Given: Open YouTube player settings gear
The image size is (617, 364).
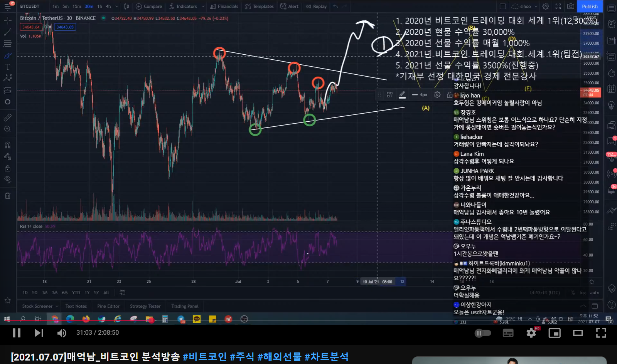Looking at the screenshot, I should pyautogui.click(x=531, y=333).
